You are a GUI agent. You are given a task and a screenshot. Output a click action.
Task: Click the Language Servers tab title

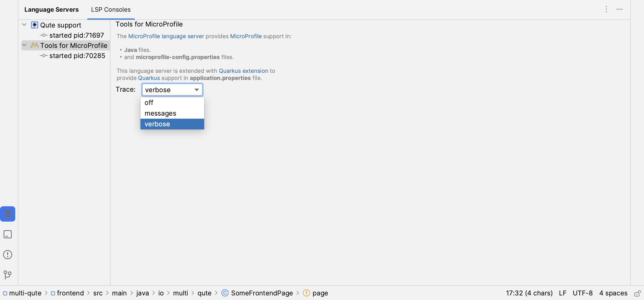(x=52, y=10)
